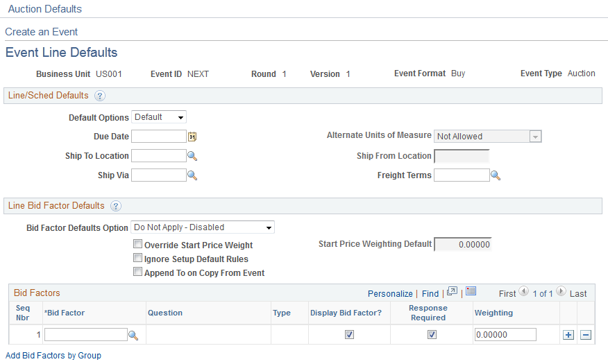This screenshot has width=608, height=364.
Task: Click the 1 of 1 row counter
Action: 543,294
